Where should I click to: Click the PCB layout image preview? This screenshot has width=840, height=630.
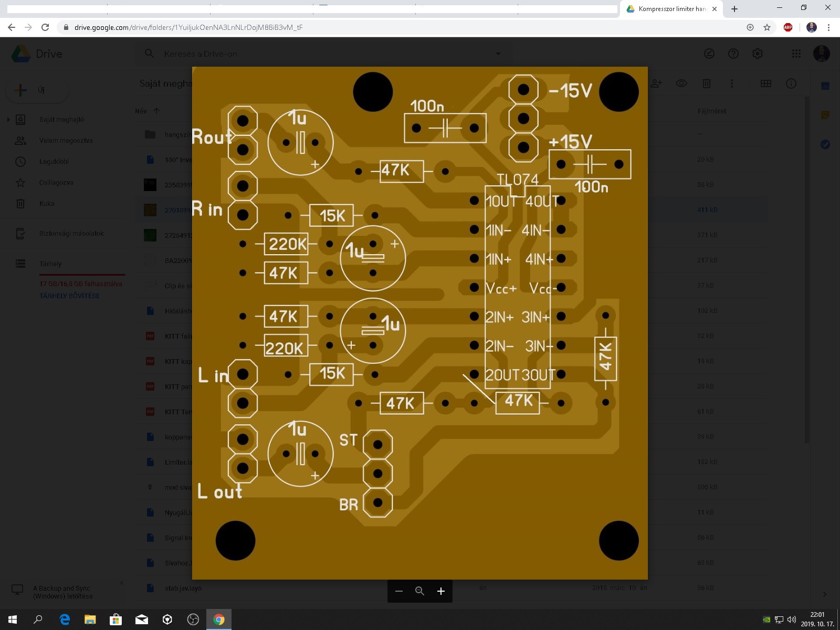(420, 323)
